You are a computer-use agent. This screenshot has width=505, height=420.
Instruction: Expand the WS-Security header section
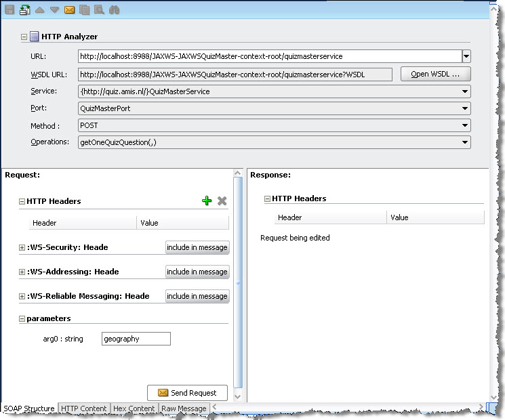click(22, 248)
